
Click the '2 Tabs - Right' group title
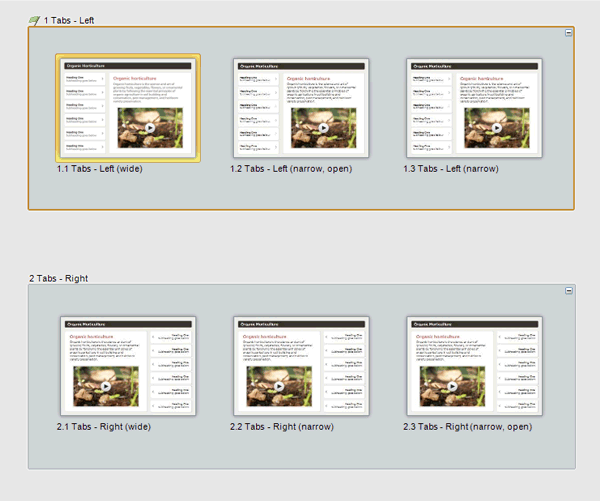59,279
